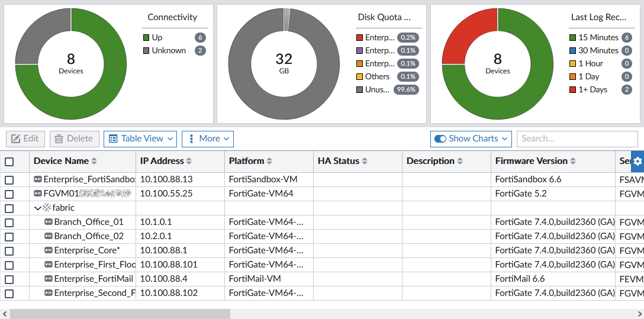Click the yellow Others disk quota swatch
Screen dimensions: 644x319
pyautogui.click(x=359, y=77)
